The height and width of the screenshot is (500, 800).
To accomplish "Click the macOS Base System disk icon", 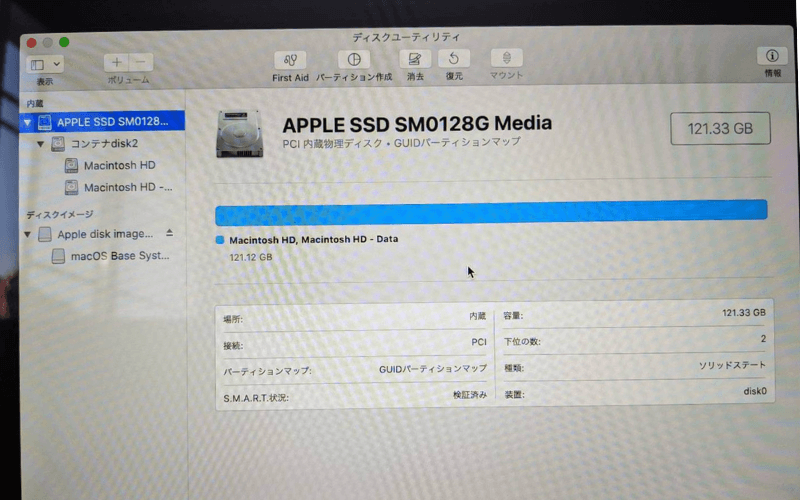I will (x=58, y=256).
